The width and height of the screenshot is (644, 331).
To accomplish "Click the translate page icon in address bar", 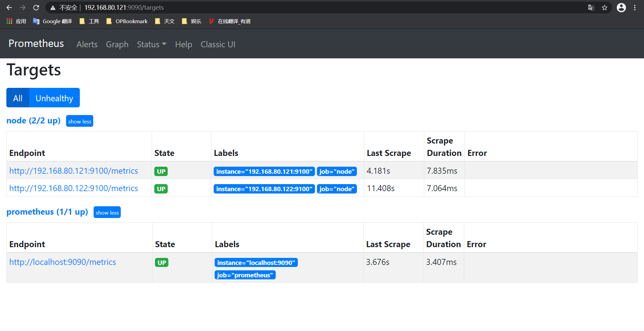I will (591, 7).
